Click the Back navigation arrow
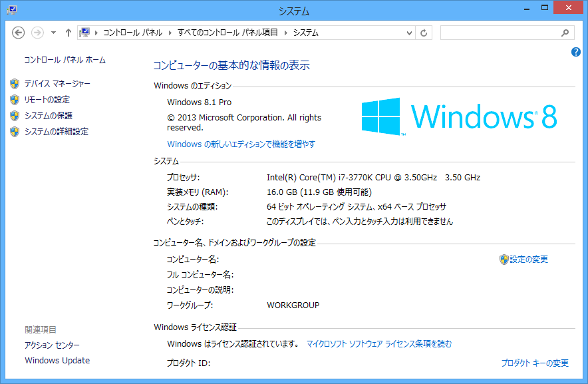The height and width of the screenshot is (384, 588). point(18,33)
